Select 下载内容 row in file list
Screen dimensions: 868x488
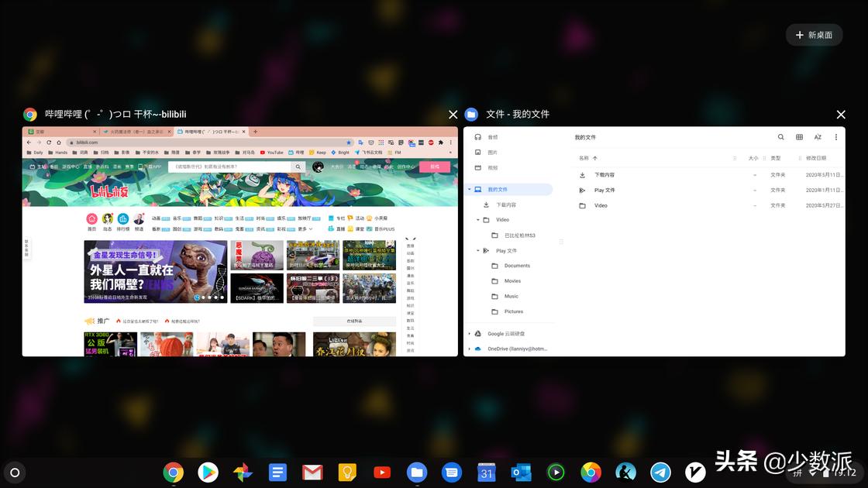pyautogui.click(x=708, y=175)
